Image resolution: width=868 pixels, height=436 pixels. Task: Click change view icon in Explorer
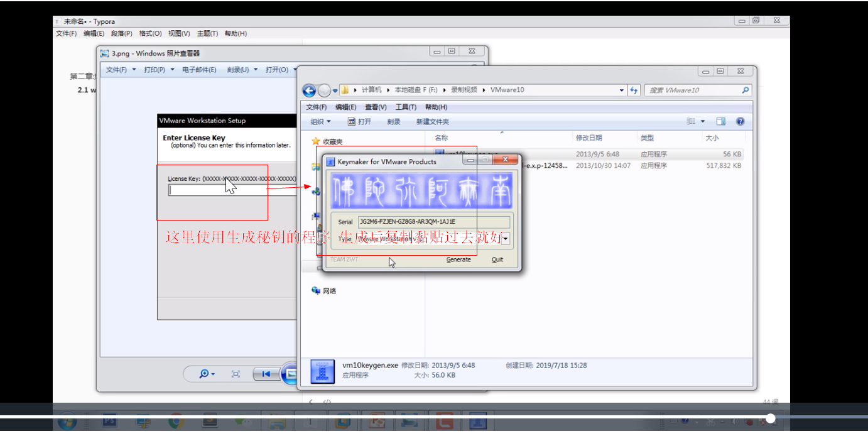[691, 121]
